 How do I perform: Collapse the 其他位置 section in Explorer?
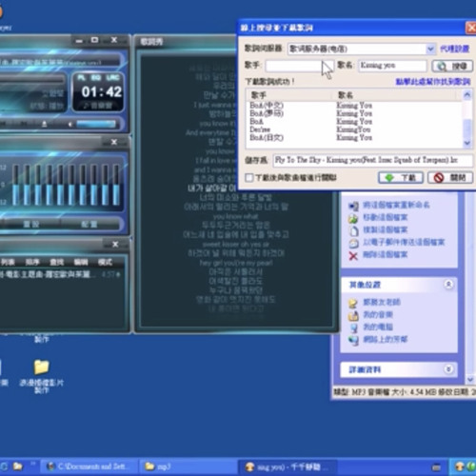tap(448, 285)
